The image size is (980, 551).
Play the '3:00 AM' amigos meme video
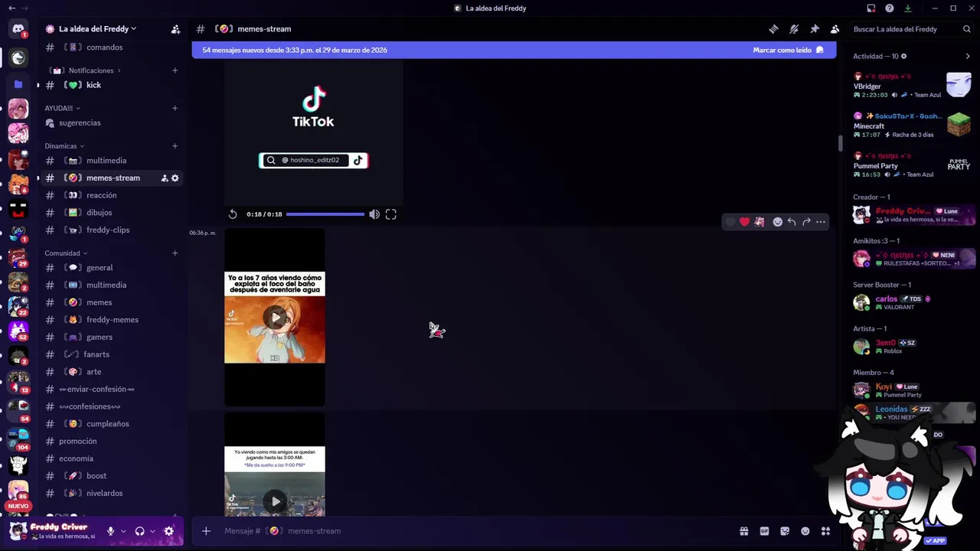point(275,501)
